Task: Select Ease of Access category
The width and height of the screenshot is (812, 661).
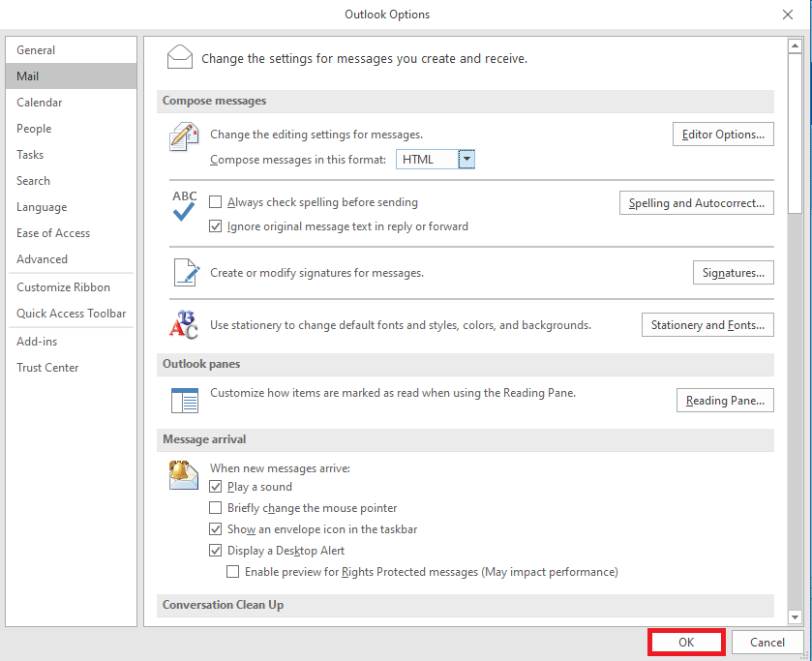Action: coord(71,233)
